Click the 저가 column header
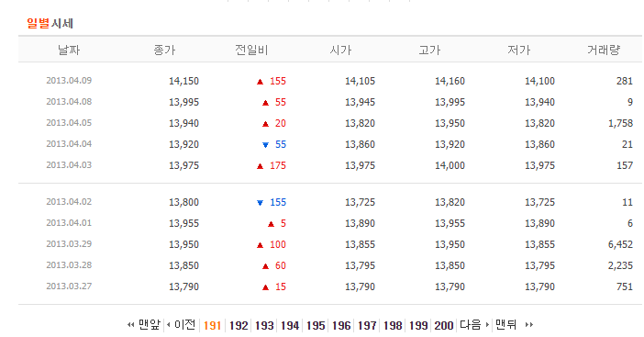 (x=518, y=51)
